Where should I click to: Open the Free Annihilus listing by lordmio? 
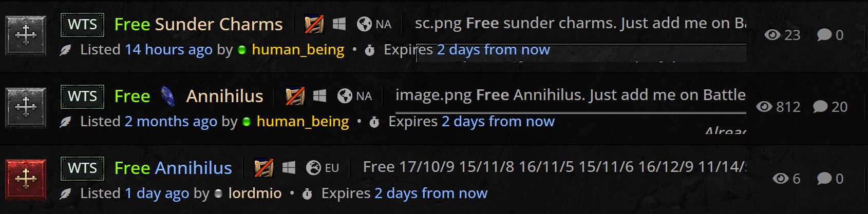click(173, 168)
